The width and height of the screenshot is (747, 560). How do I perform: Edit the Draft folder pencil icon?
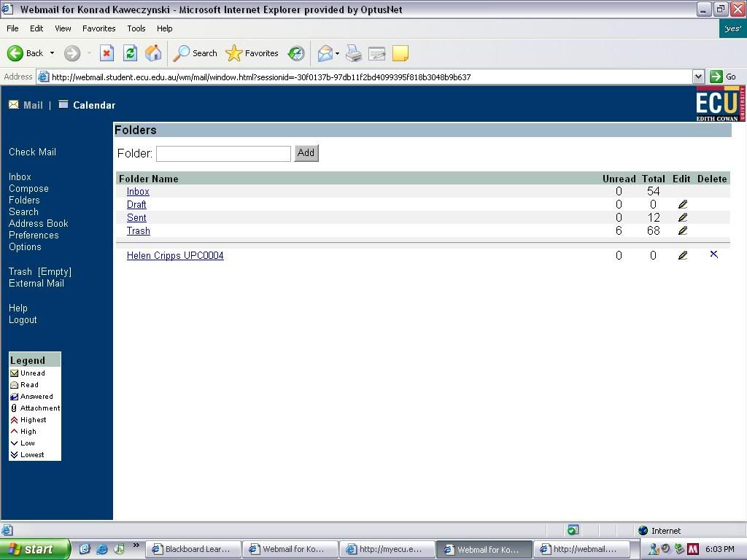[682, 204]
